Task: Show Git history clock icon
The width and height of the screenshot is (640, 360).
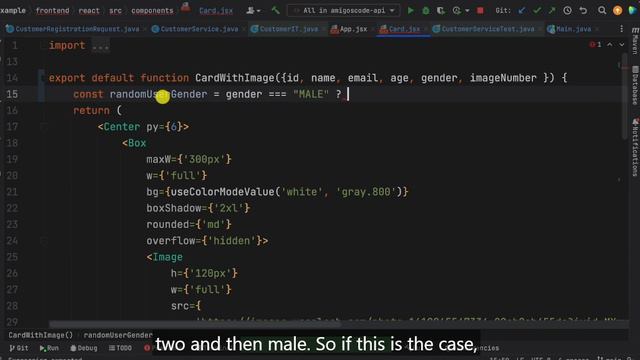Action: pyautogui.click(x=567, y=11)
